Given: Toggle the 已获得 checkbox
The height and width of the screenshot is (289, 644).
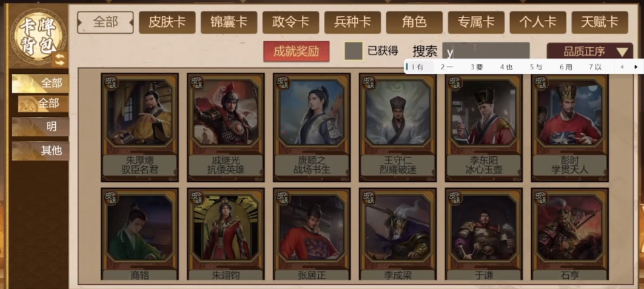Looking at the screenshot, I should (x=353, y=51).
